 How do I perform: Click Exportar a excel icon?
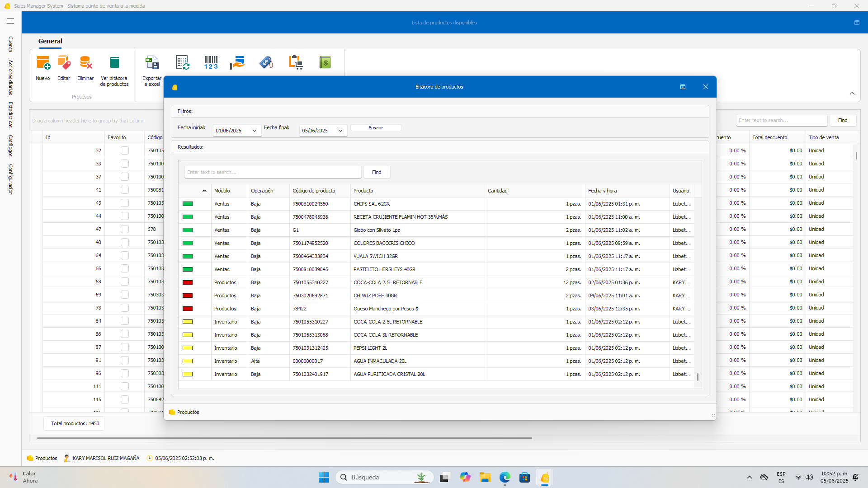pyautogui.click(x=152, y=63)
